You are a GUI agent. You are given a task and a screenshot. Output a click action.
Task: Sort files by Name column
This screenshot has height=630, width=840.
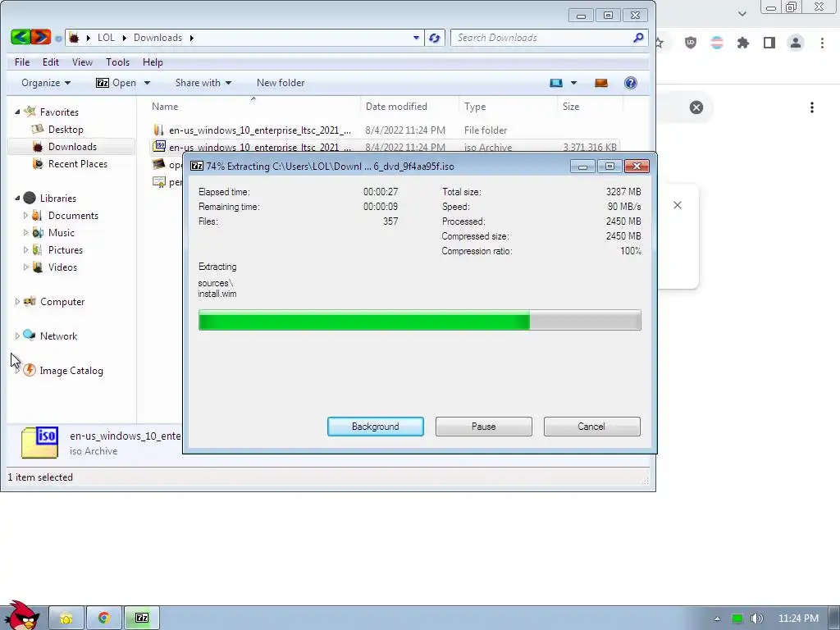(x=253, y=106)
